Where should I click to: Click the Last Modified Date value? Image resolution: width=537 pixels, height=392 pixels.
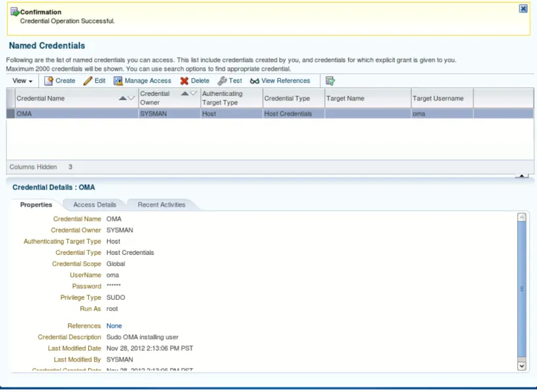150,348
